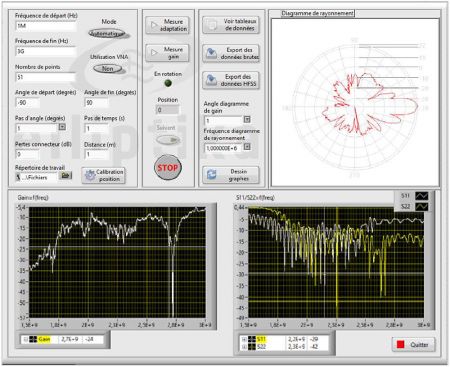Image resolution: width=450 pixels, height=367 pixels.
Task: Click export icon on données HFSS
Action: [x=211, y=80]
